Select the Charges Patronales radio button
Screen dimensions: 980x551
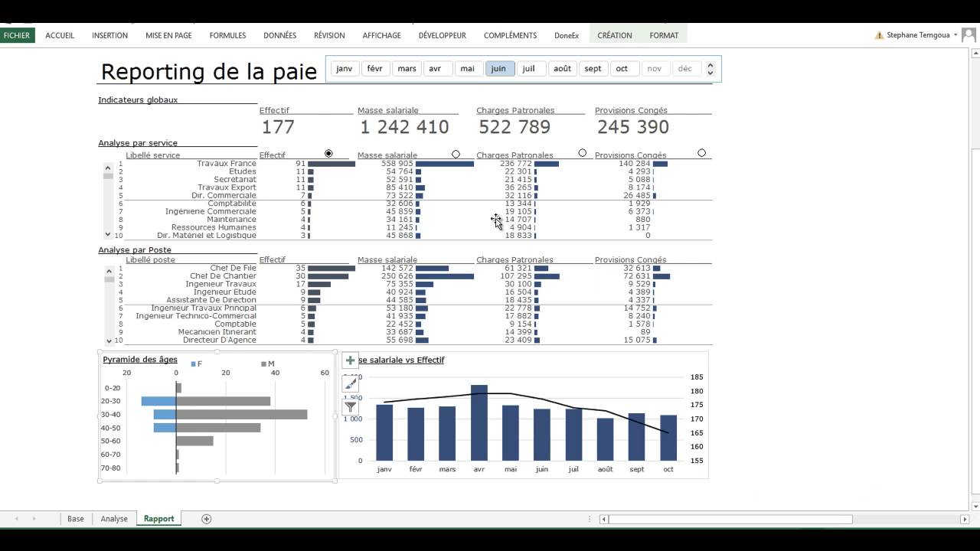coord(582,153)
